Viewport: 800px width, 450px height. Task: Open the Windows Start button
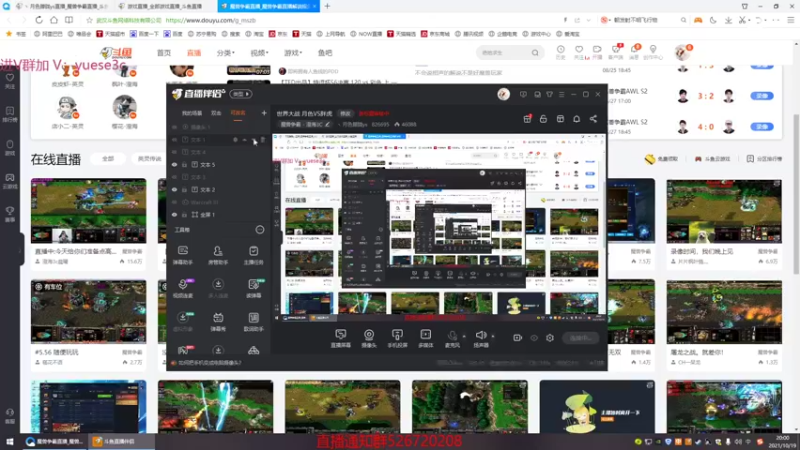point(10,442)
